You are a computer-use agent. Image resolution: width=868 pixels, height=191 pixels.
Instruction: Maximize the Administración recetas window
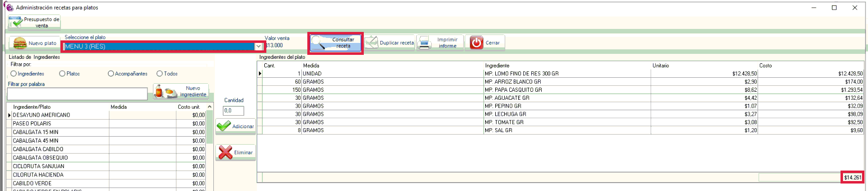(834, 7)
